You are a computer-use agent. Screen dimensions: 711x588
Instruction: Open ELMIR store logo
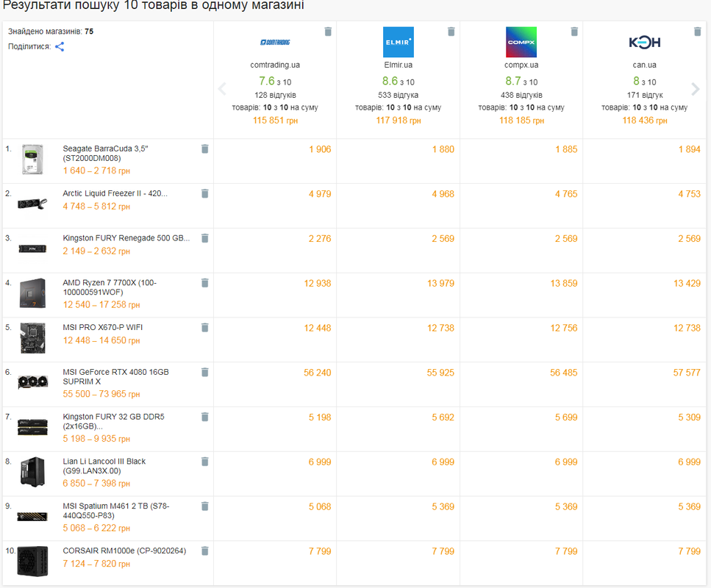[x=398, y=42]
